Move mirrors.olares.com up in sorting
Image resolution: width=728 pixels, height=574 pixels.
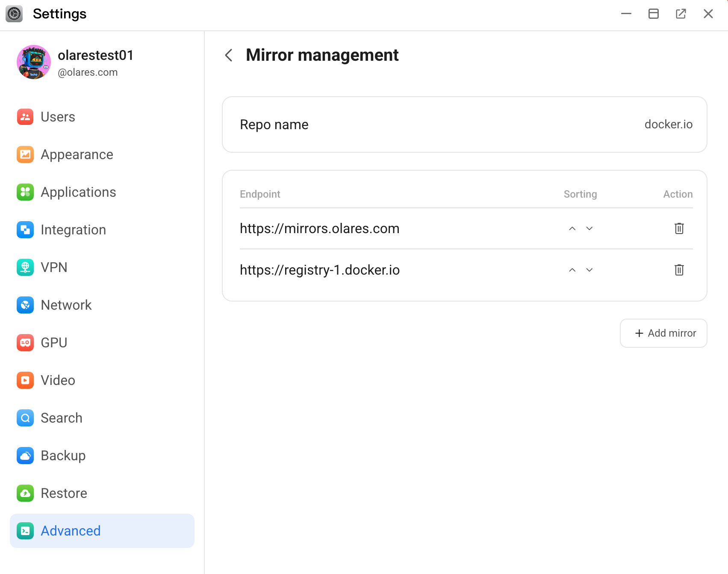pos(572,228)
